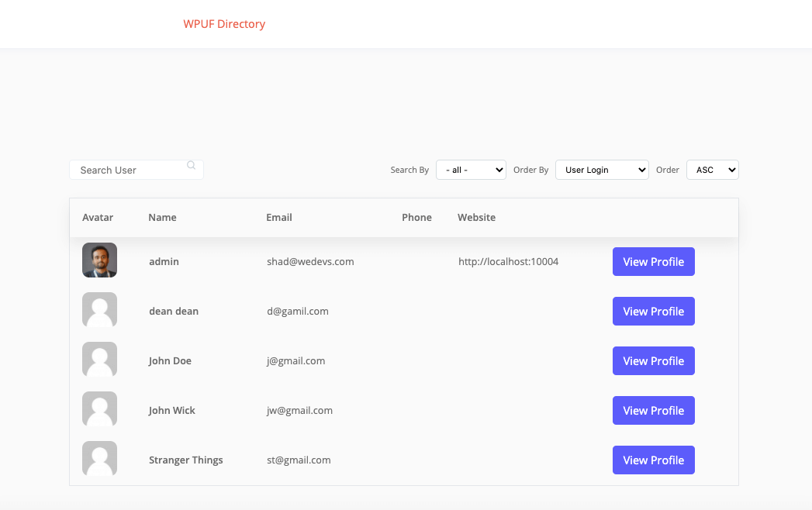This screenshot has height=510, width=812.
Task: Click the Search By label
Action: (x=409, y=170)
